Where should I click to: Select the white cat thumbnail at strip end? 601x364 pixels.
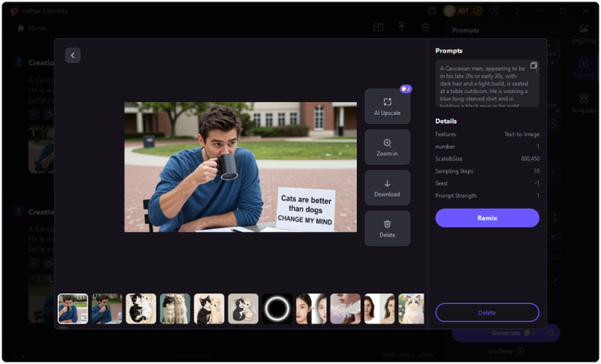411,309
